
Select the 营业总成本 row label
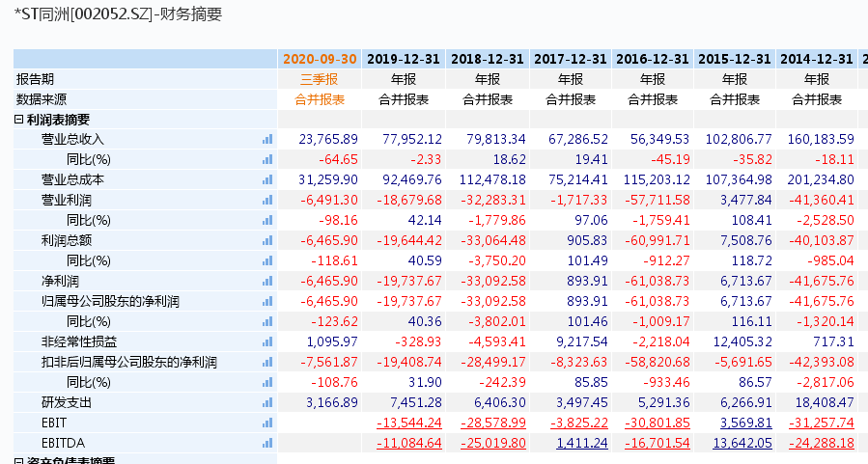(x=72, y=179)
